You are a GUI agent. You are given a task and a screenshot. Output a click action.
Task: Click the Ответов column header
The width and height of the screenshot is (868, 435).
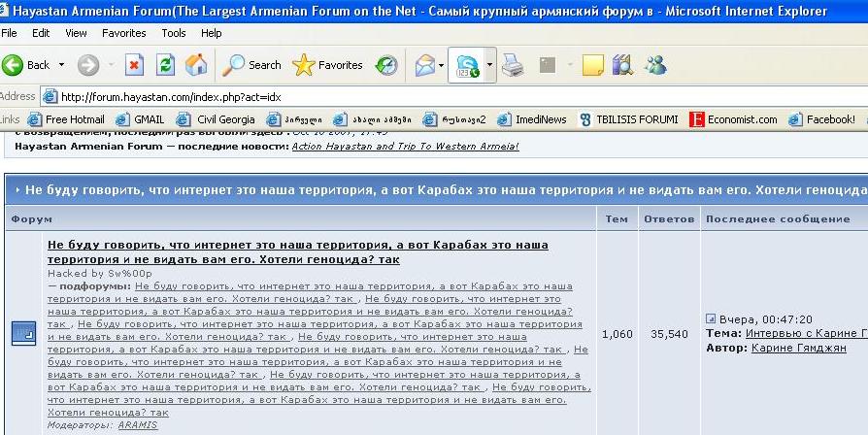[669, 219]
